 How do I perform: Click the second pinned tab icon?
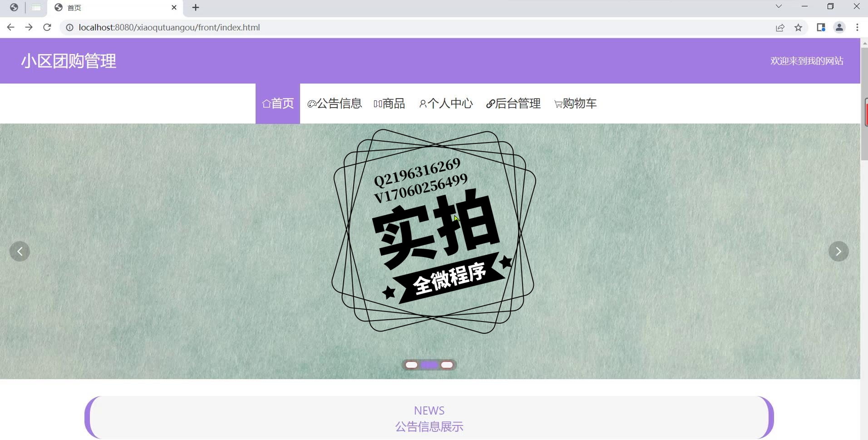36,7
